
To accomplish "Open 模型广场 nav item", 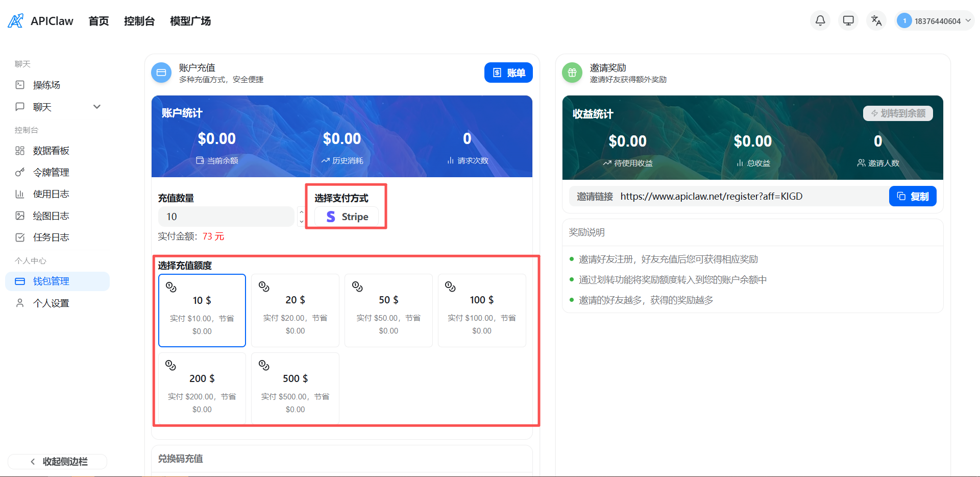I will coord(190,21).
